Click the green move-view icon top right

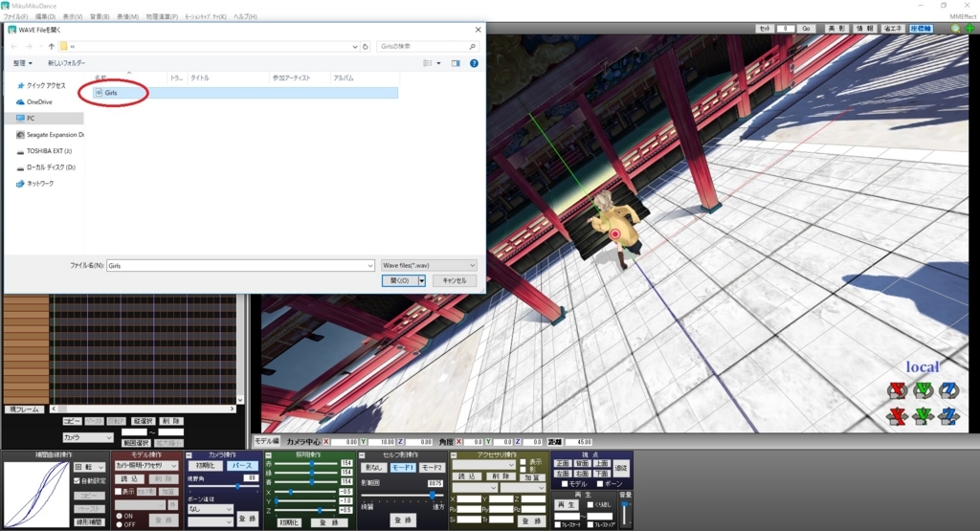(x=969, y=29)
